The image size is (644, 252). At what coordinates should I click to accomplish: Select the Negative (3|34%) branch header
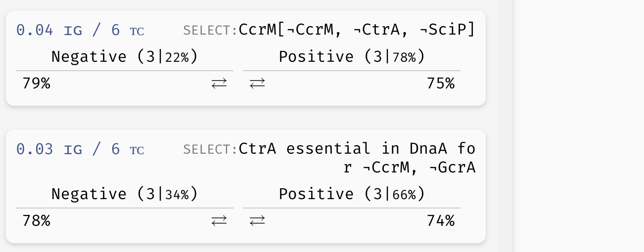pos(125,194)
